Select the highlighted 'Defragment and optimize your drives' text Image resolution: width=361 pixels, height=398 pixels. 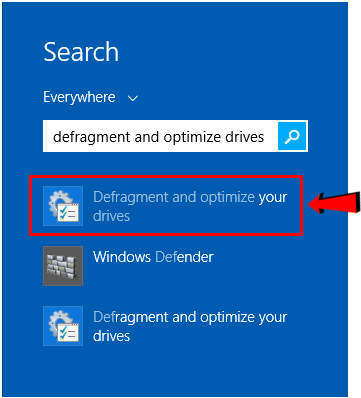coord(190,206)
